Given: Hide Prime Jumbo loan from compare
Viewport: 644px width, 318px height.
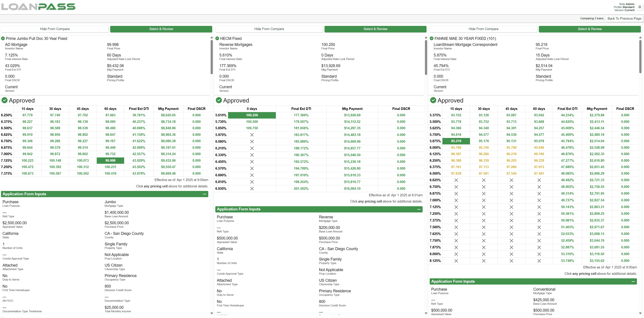Looking at the screenshot, I should coord(55,29).
